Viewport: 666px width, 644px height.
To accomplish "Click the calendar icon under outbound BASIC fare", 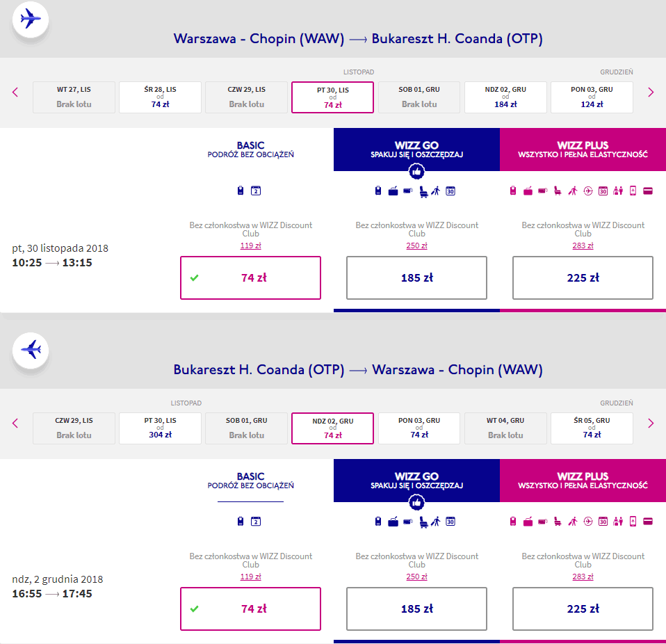I will (255, 191).
